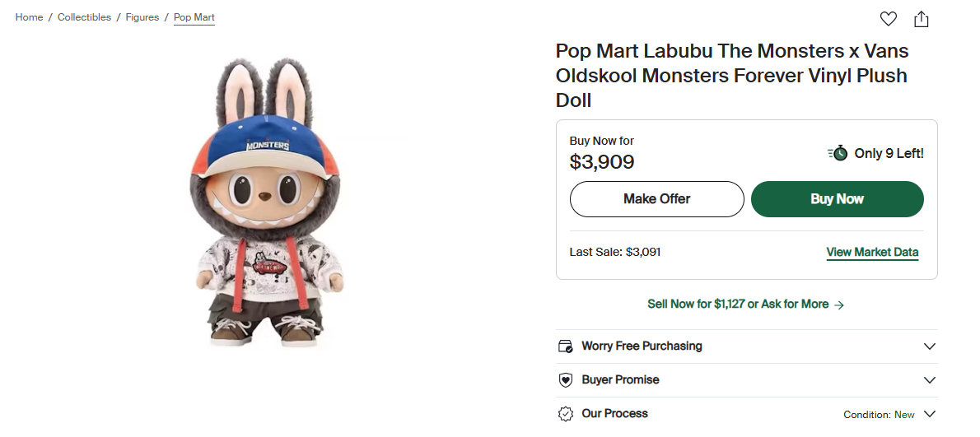Click the share icon
The width and height of the screenshot is (980, 437).
pyautogui.click(x=922, y=19)
